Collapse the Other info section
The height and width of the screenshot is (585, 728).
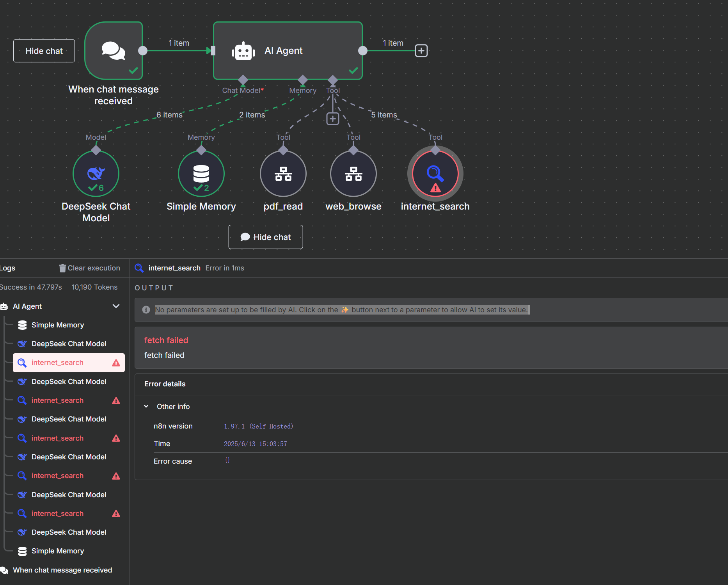[146, 406]
